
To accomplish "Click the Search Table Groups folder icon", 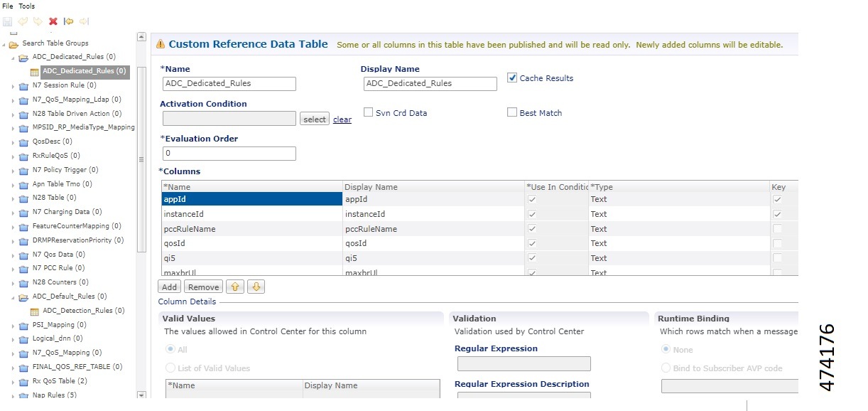I will coord(13,43).
